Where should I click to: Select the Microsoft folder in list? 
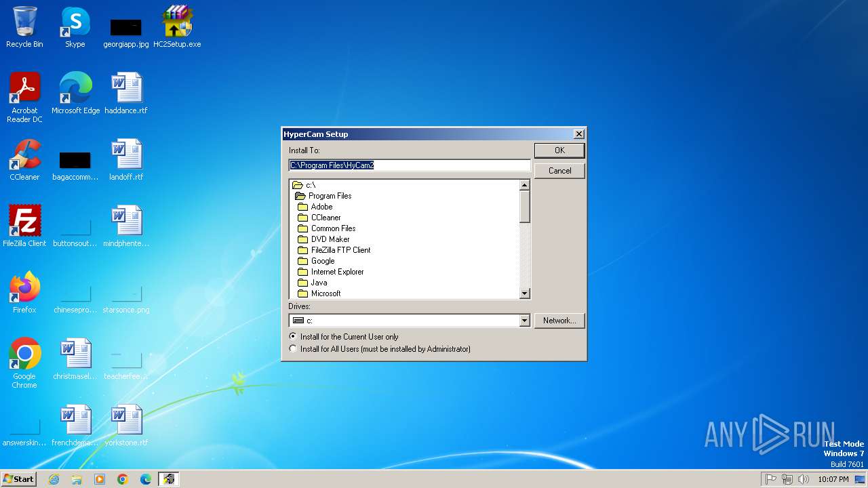point(319,293)
